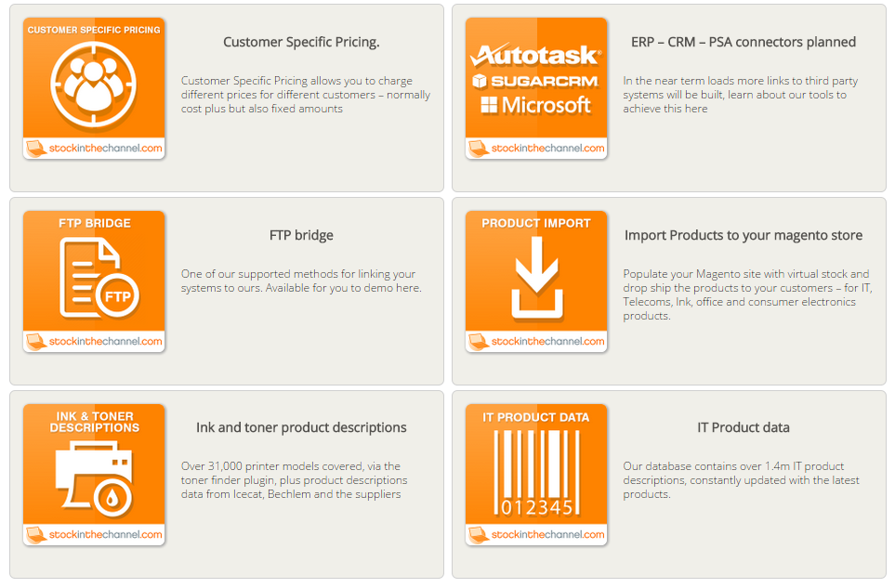Click the 1.4m IT product descriptions paragraph
This screenshot has height=588, width=895.
(741, 480)
